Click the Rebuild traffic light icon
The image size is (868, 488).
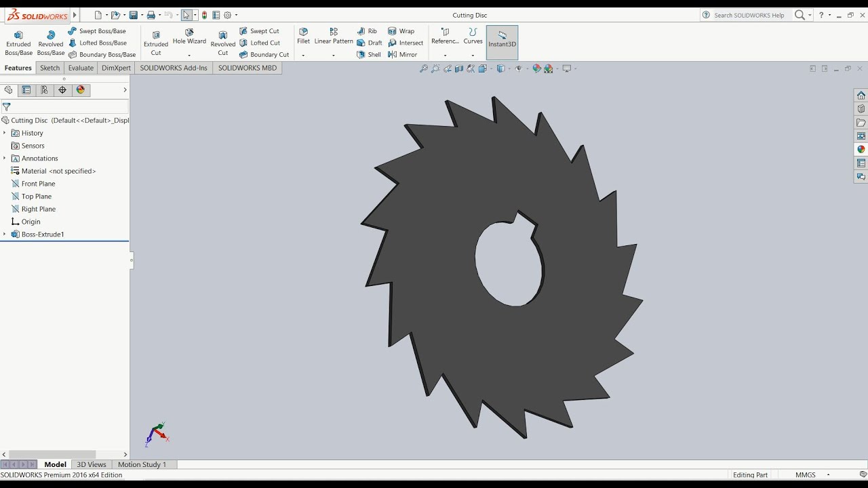pos(205,15)
